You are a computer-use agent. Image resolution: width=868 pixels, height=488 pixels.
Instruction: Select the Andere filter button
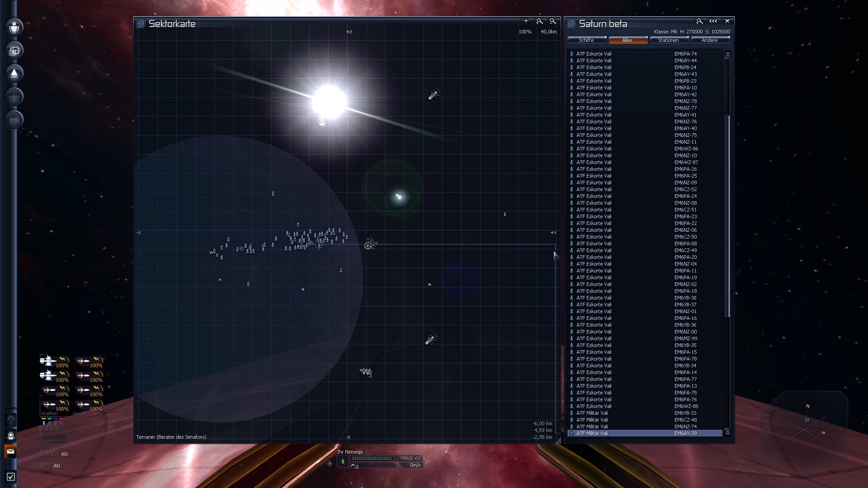point(709,40)
